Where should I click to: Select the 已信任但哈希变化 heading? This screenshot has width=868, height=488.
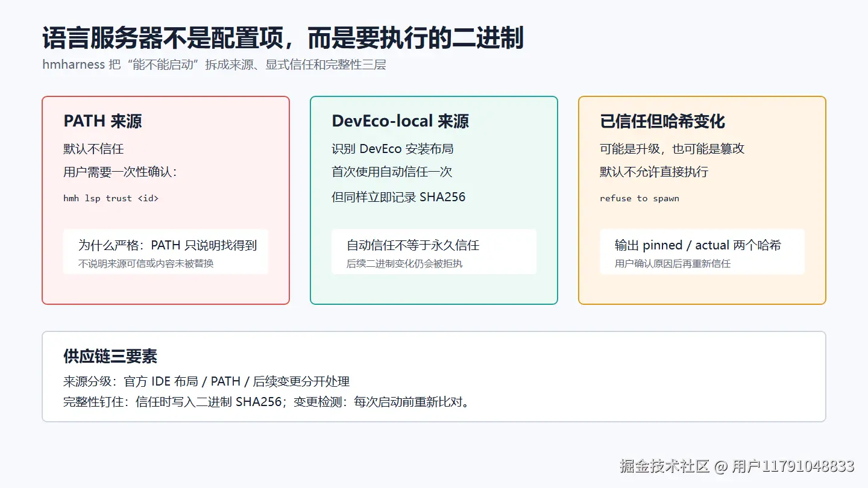662,121
